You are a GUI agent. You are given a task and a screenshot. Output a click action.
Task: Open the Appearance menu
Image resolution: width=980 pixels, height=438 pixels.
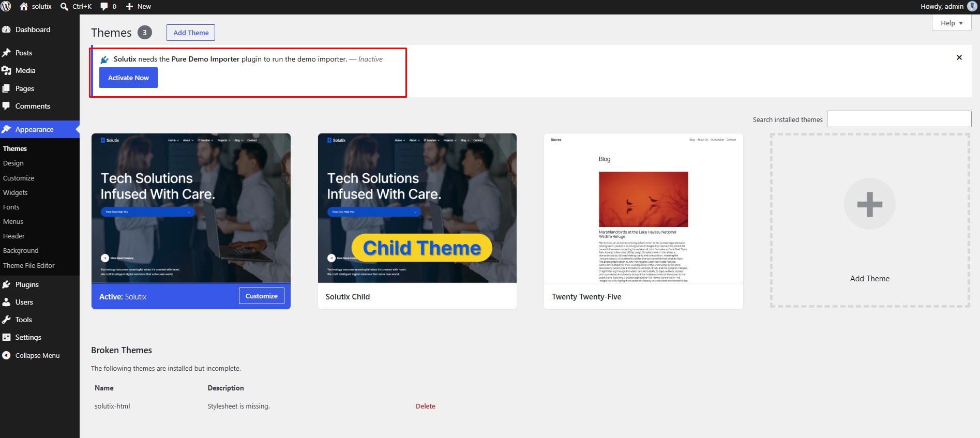(x=40, y=129)
